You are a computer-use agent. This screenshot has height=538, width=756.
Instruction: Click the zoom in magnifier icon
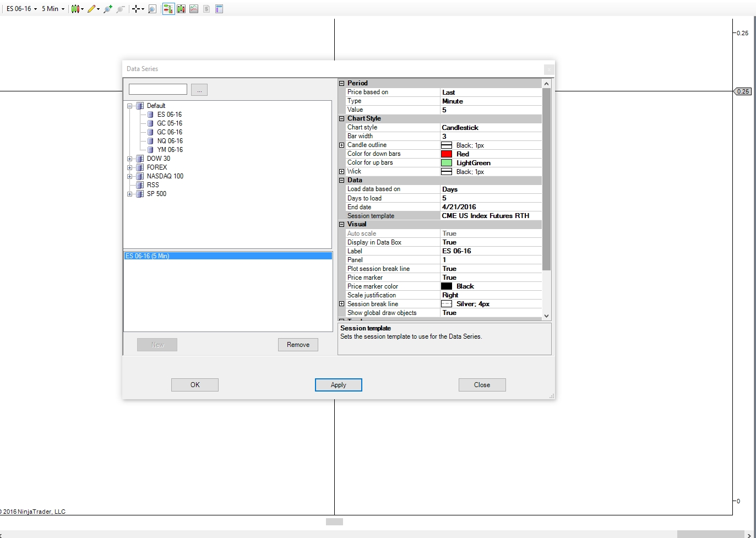point(108,9)
